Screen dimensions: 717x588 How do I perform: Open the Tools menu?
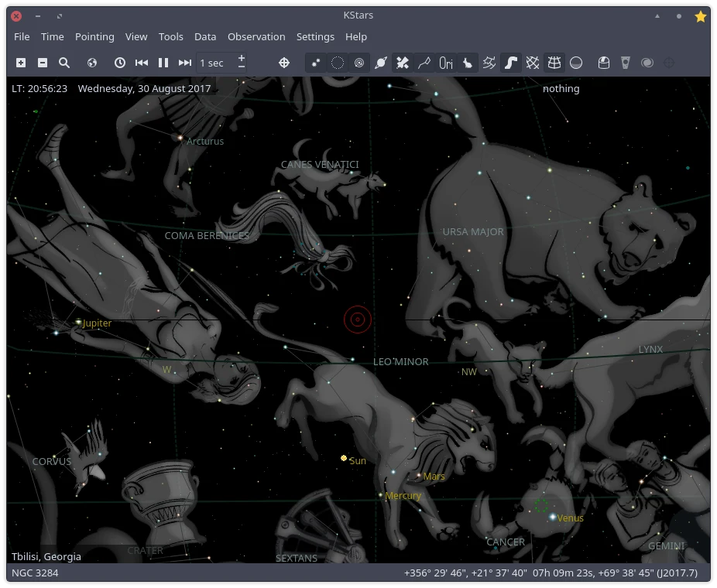170,36
